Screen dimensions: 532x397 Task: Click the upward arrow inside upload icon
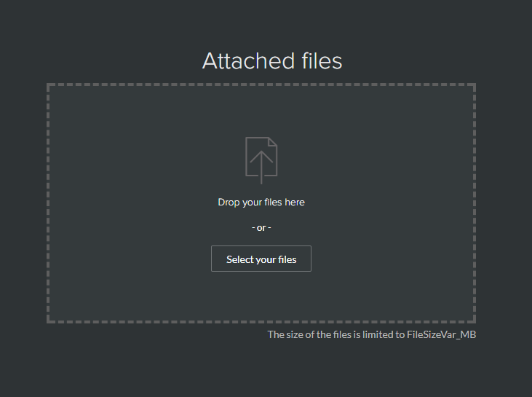[x=261, y=166]
